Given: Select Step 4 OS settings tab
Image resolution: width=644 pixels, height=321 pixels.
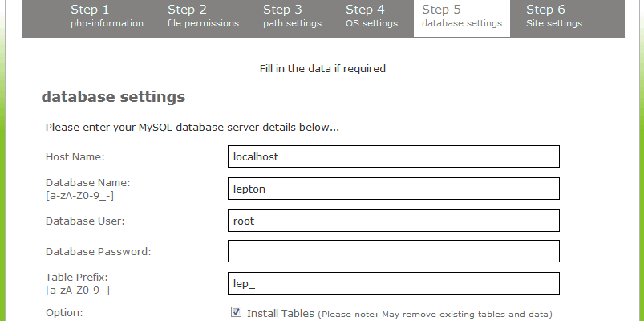Looking at the screenshot, I should pos(371,16).
